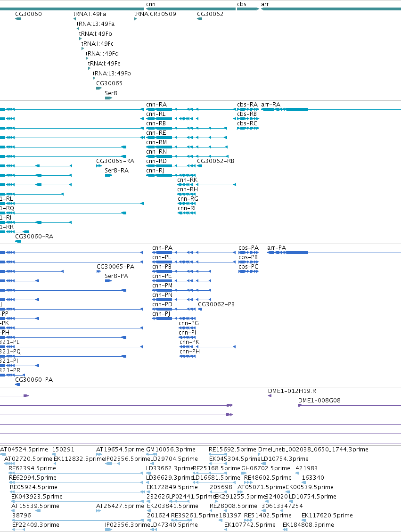Image resolution: width=401 pixels, height=532 pixels.
Task: Select the cbs-RB transcript label
Action: coord(247,114)
